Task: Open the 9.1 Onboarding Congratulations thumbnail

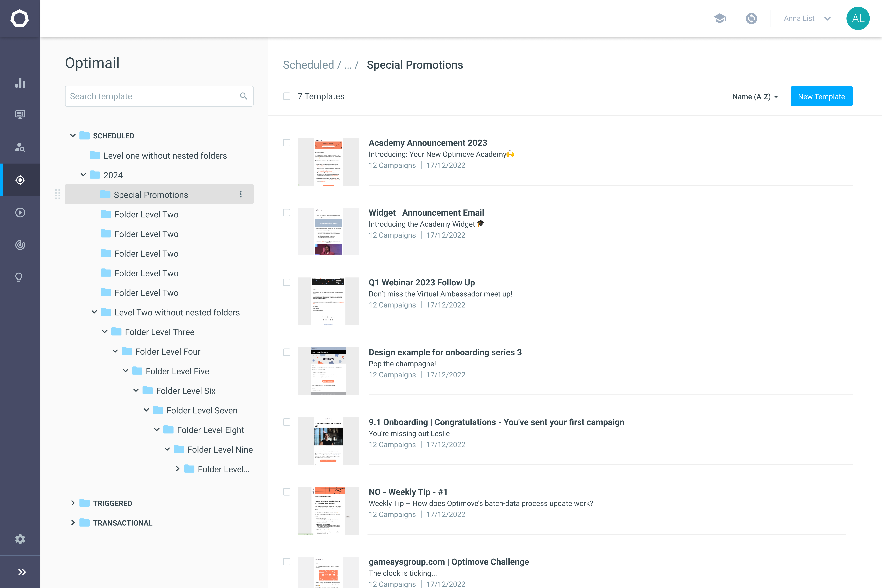Action: coord(328,441)
